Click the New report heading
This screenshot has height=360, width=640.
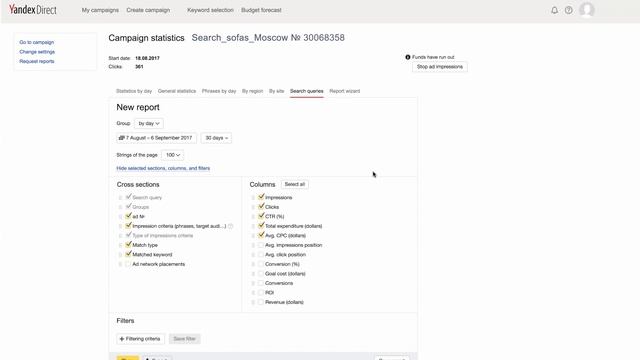click(138, 107)
